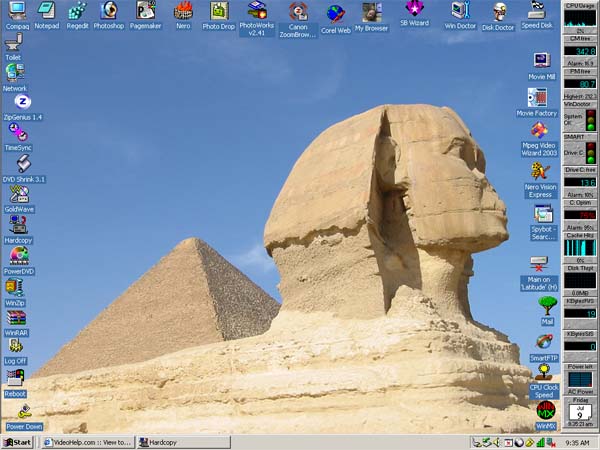This screenshot has width=600, height=450.
Task: Click the green signal bars tray icon
Action: [540, 443]
